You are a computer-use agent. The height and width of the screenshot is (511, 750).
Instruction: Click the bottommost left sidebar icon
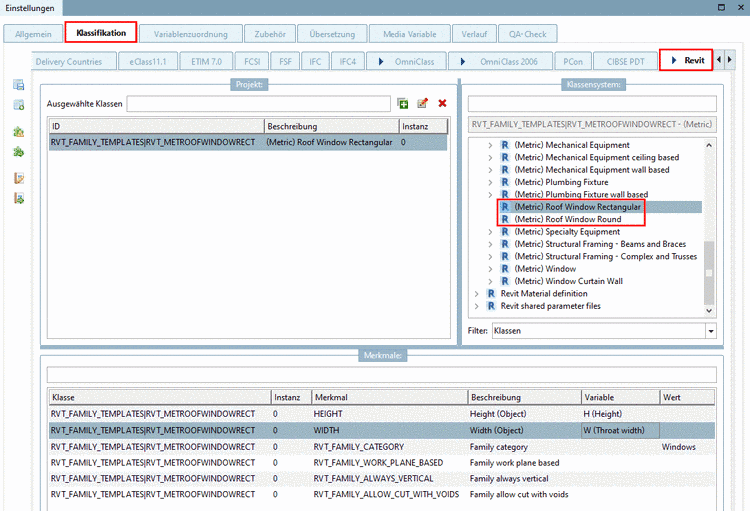pyautogui.click(x=18, y=198)
